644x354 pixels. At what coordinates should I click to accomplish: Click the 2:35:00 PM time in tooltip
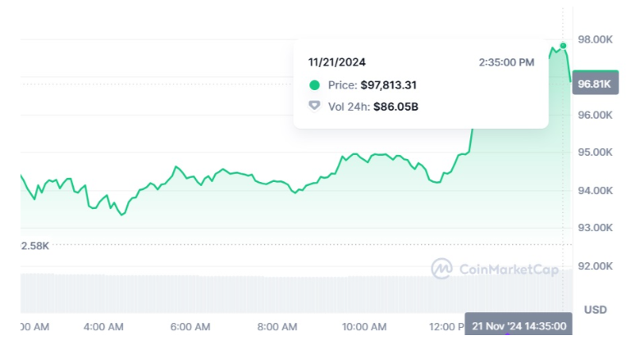tap(506, 62)
